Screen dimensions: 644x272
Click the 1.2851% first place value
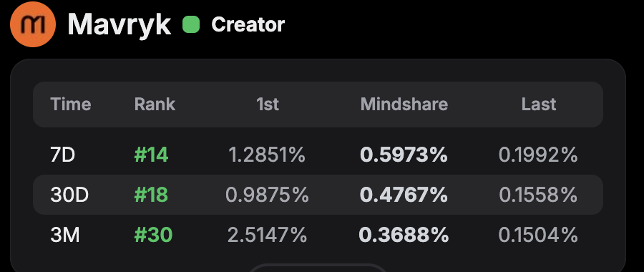coord(267,155)
